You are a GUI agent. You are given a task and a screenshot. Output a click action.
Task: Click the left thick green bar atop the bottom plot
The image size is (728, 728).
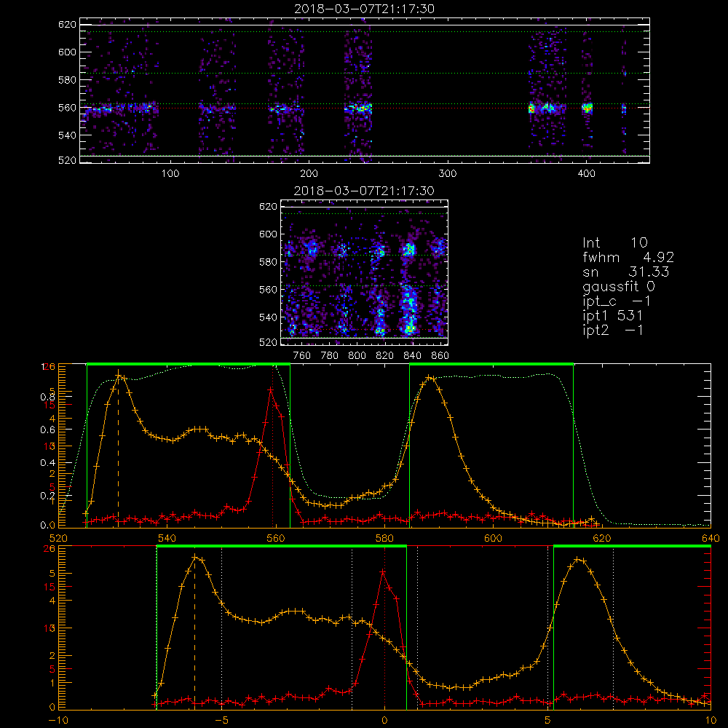point(282,547)
